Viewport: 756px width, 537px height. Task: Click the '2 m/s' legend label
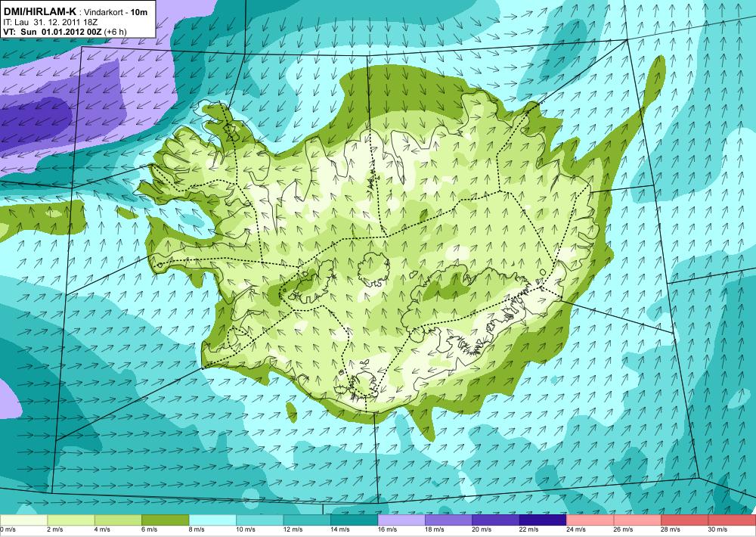click(55, 529)
